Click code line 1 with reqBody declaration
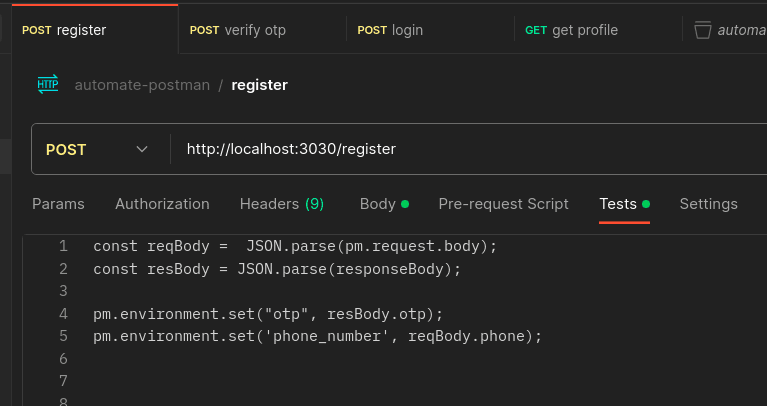The width and height of the screenshot is (767, 406). pos(295,246)
